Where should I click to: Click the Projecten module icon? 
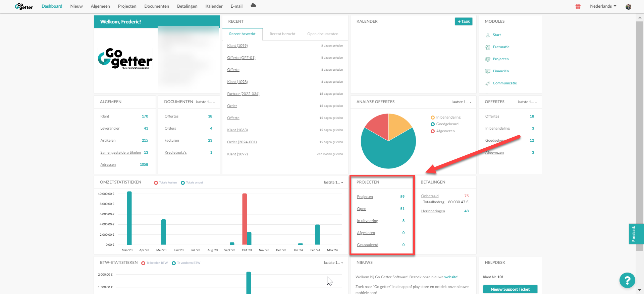[x=488, y=59]
